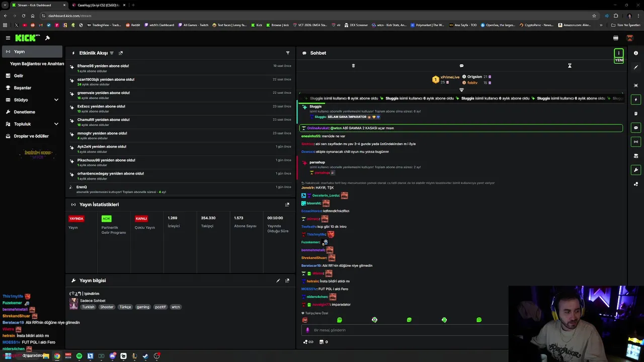Pop out the Yayın İstatistikleri panel
This screenshot has width=644, height=362.
287,205
